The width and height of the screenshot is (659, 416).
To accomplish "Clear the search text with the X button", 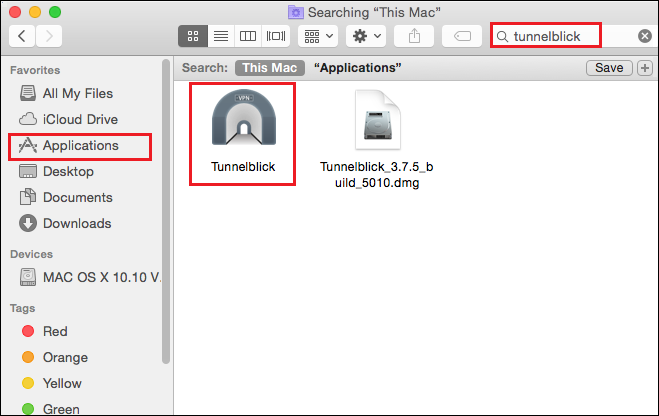I will (645, 36).
